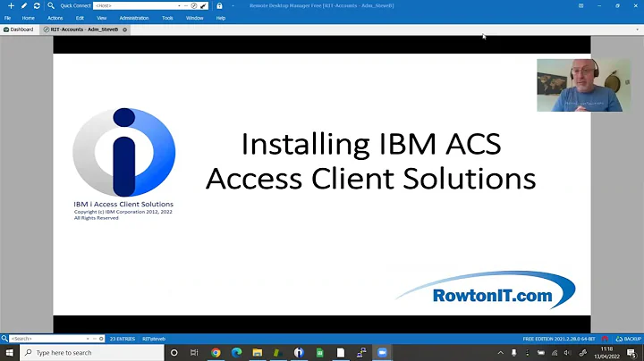Click the link pen icon in system tray

tap(583, 353)
